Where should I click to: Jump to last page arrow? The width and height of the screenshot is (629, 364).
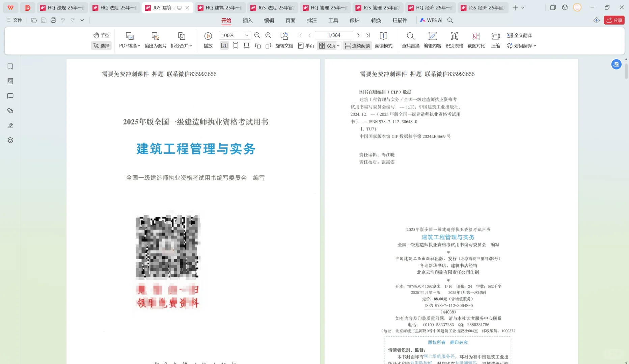tap(368, 35)
